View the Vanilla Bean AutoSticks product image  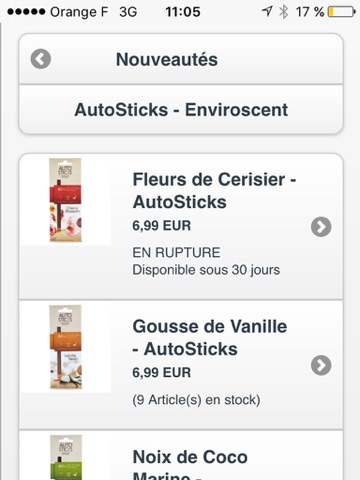pos(66,347)
